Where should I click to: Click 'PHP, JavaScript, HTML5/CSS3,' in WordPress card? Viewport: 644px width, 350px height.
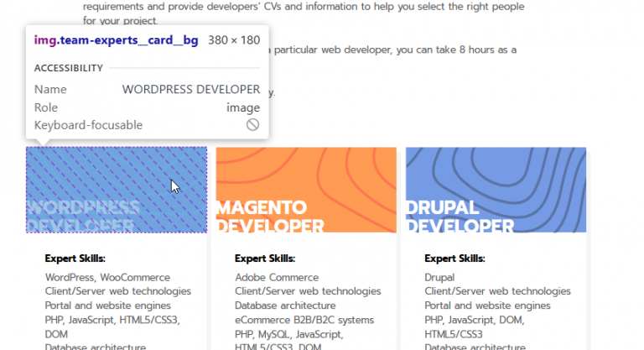(x=112, y=320)
